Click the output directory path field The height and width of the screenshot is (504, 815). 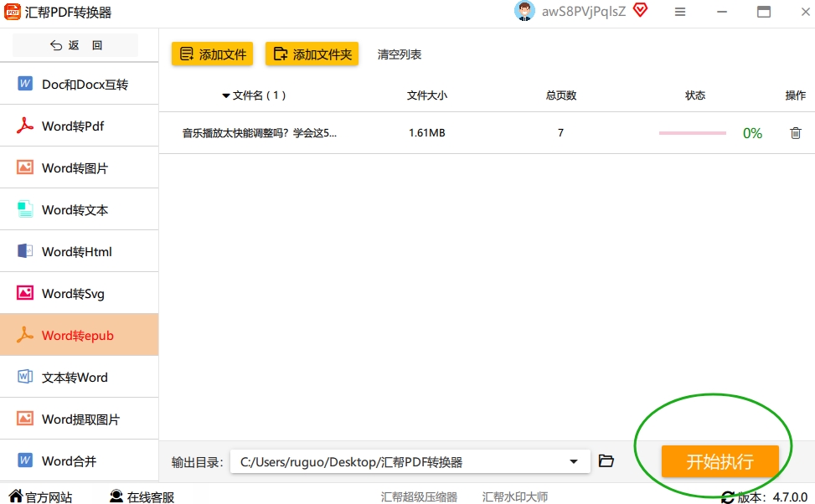click(410, 461)
